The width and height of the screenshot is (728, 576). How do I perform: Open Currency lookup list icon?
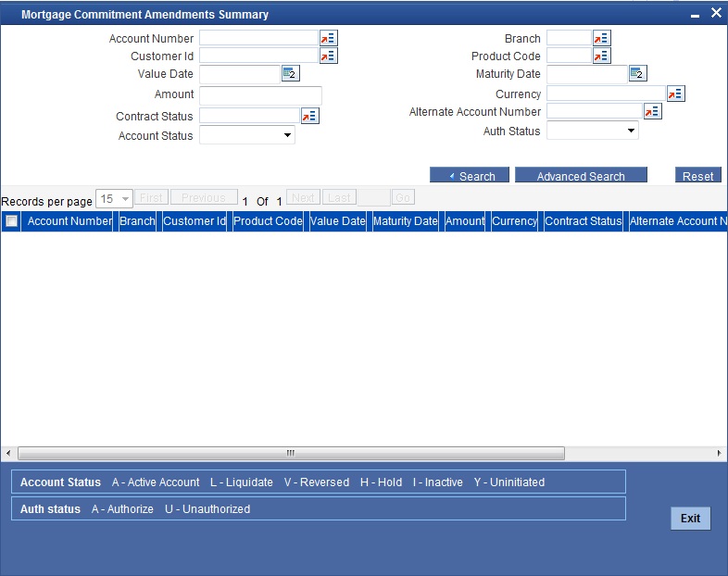click(675, 94)
